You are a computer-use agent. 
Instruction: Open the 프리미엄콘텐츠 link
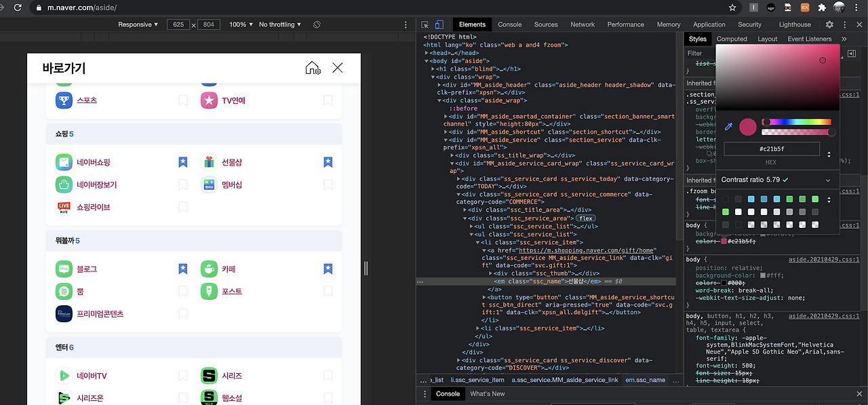[100, 313]
